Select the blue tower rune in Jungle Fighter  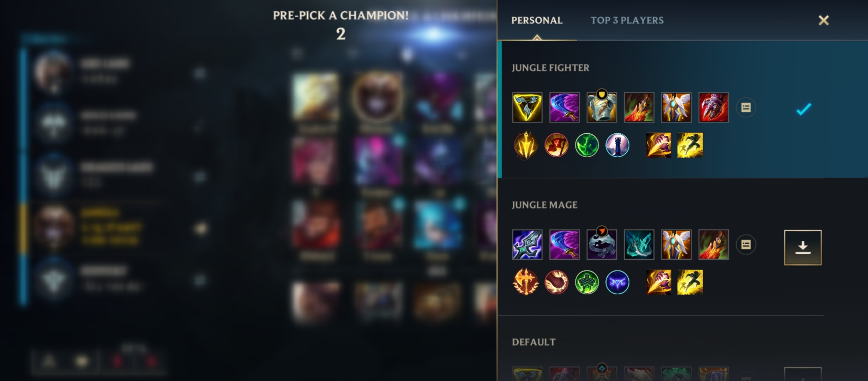pos(617,145)
